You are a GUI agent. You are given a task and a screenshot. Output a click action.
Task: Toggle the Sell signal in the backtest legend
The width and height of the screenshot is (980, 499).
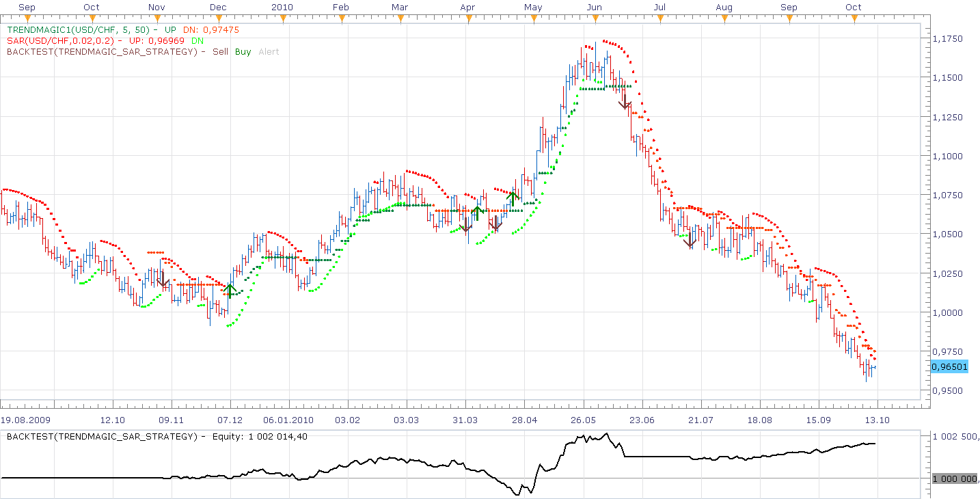click(220, 51)
